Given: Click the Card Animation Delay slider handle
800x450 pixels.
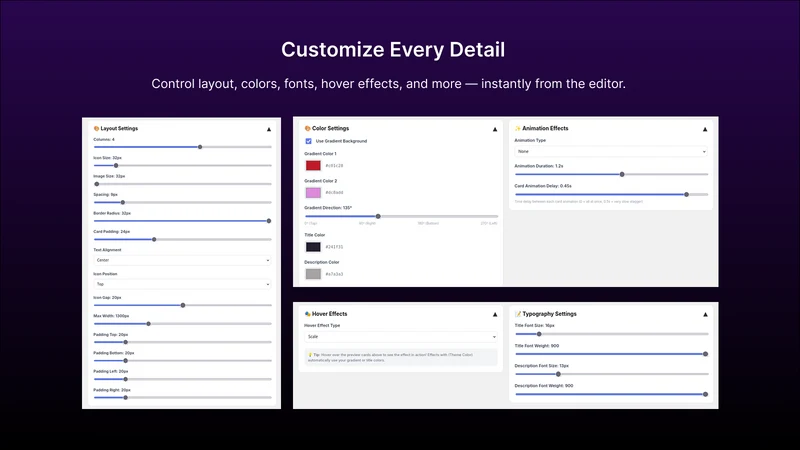Looking at the screenshot, I should coord(686,194).
